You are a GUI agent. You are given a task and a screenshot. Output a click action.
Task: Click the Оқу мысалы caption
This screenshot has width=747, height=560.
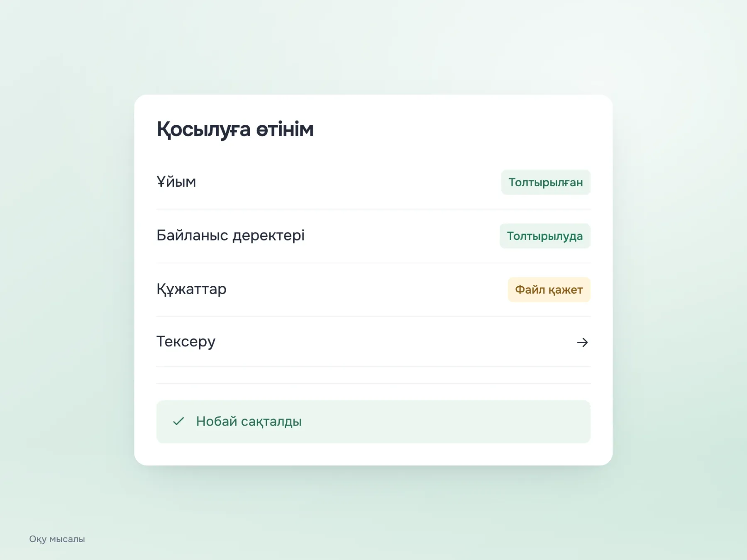57,539
